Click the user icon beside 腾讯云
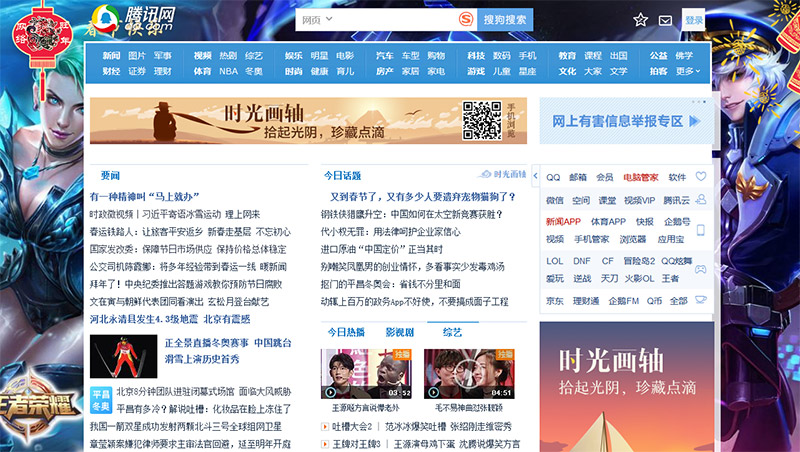The image size is (800, 452). click(701, 199)
